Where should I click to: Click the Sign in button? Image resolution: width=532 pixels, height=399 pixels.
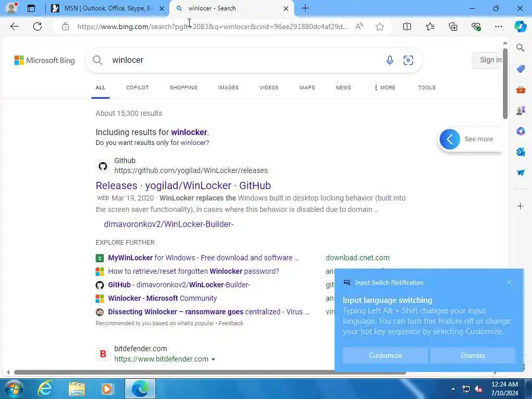(x=487, y=60)
